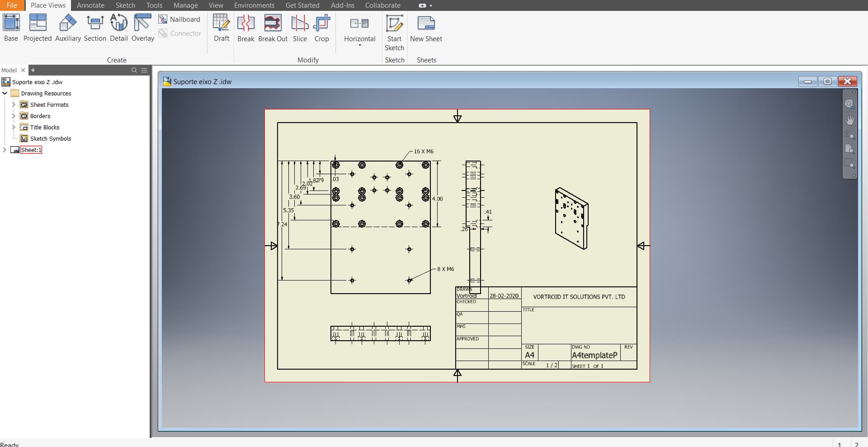
Task: Close the Model browser tab
Action: coord(23,70)
